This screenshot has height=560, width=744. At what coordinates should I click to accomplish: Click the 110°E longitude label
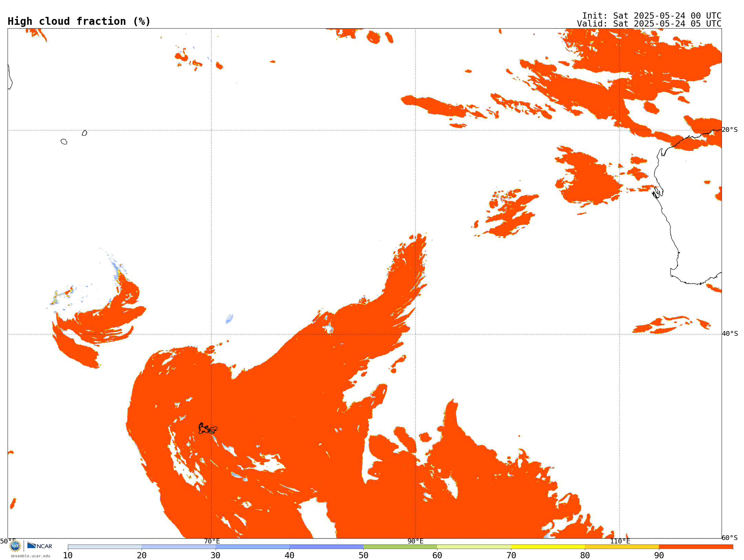click(620, 541)
